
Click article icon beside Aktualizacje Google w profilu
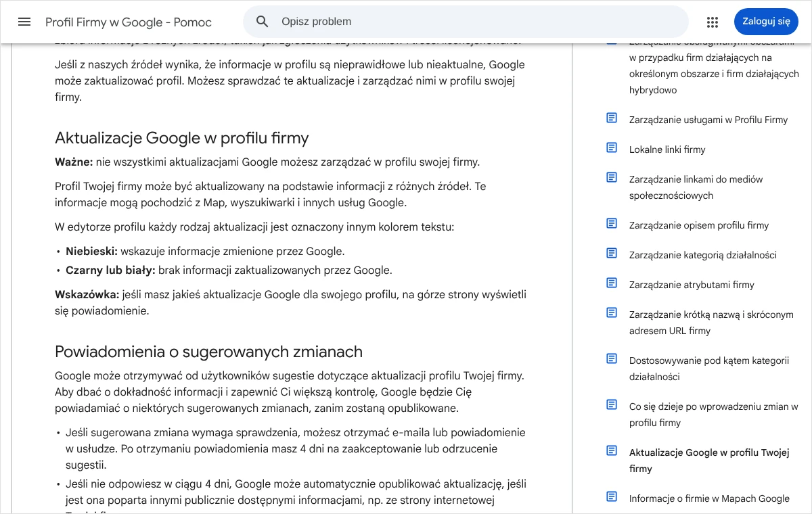click(x=612, y=450)
